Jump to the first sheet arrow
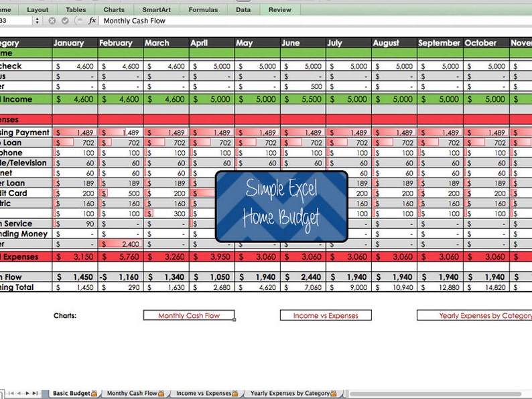532x399 pixels. tap(11, 393)
